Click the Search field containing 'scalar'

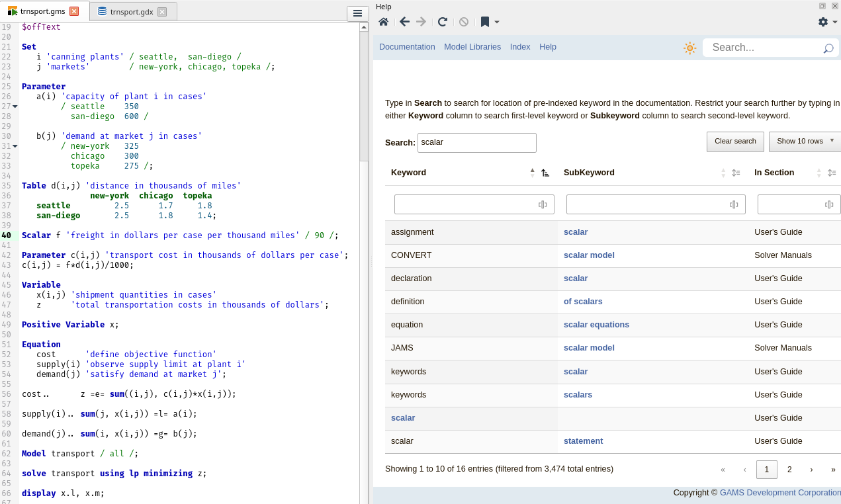[x=476, y=142]
